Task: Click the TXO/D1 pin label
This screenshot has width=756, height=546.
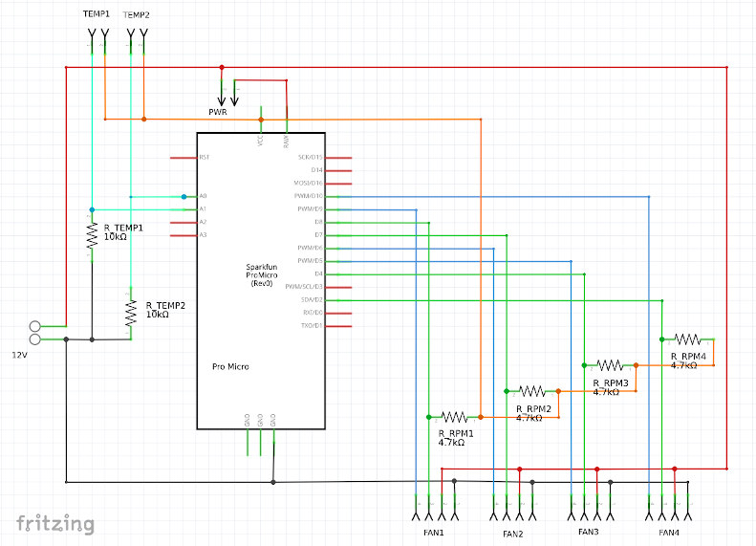Action: pos(312,326)
